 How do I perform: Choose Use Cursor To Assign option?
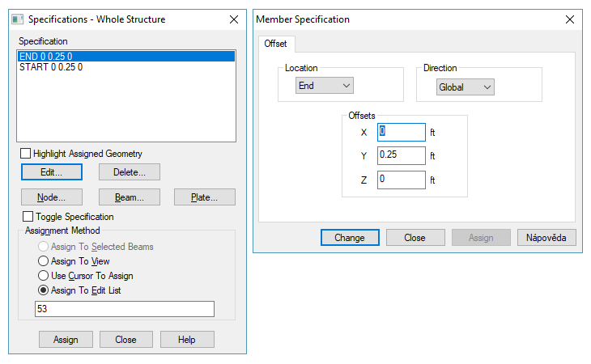coord(44,276)
